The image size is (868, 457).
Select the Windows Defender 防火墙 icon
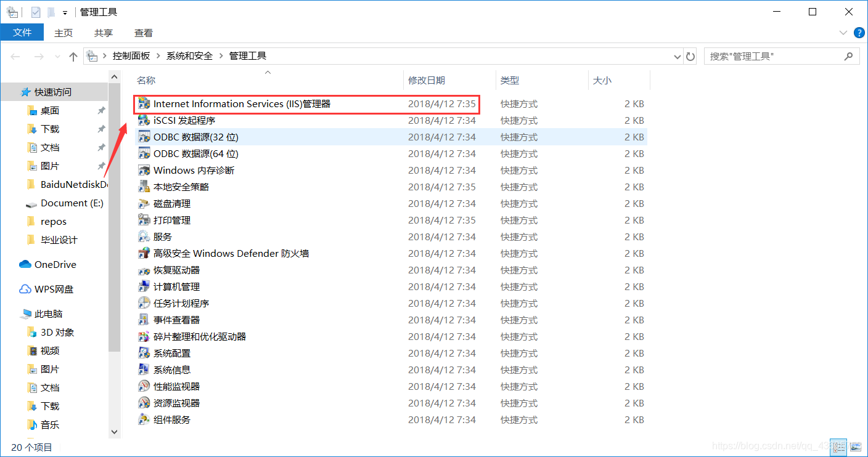(x=144, y=253)
